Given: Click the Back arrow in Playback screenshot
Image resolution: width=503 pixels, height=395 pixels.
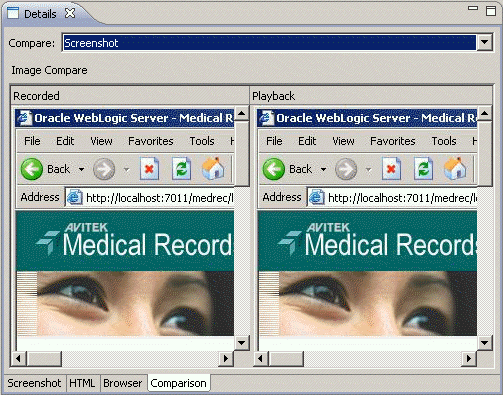Looking at the screenshot, I should point(274,169).
